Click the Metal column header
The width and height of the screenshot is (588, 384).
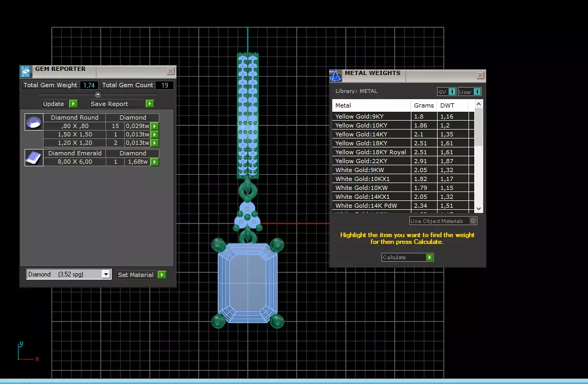tap(371, 105)
